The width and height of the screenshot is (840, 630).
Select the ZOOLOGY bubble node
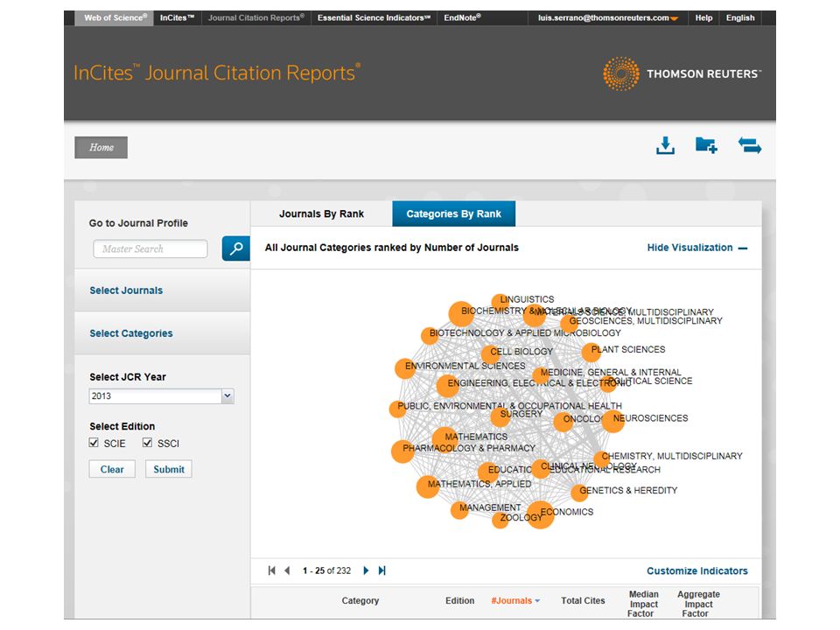point(500,520)
